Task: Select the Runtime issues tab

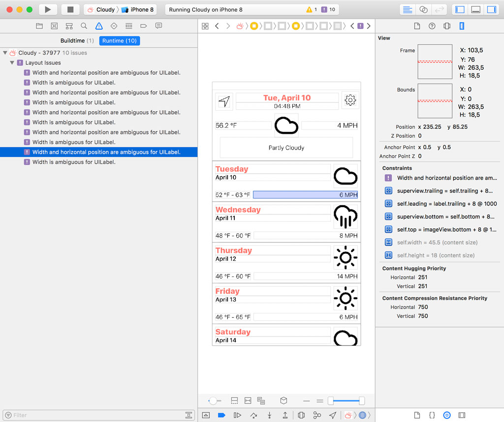Action: click(x=119, y=41)
